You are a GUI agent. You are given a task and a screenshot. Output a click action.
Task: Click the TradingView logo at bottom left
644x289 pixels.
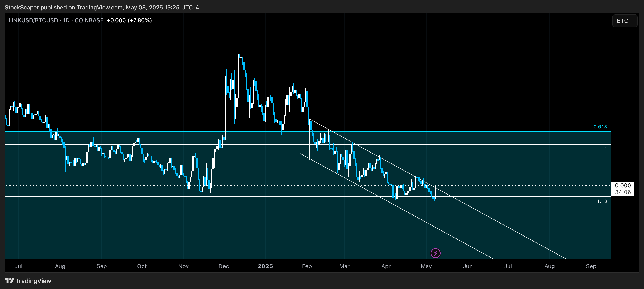click(x=28, y=281)
